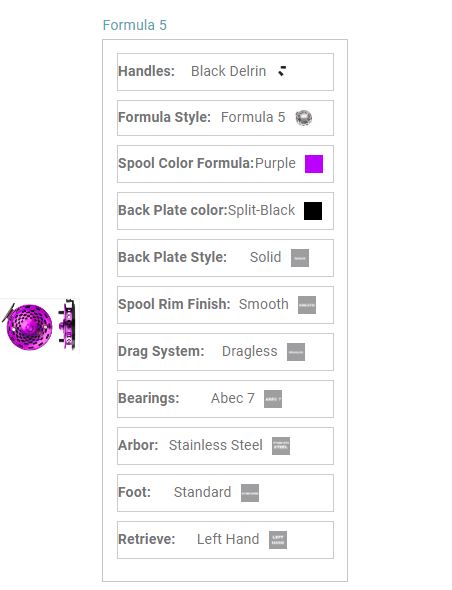Select the purple spool color swatch

tap(314, 164)
